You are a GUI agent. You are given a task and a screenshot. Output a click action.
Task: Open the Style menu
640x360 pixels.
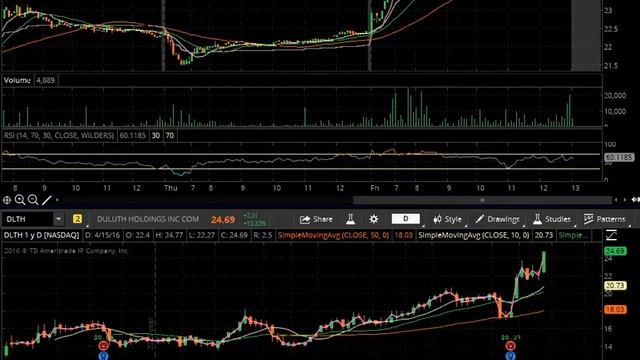(447, 220)
